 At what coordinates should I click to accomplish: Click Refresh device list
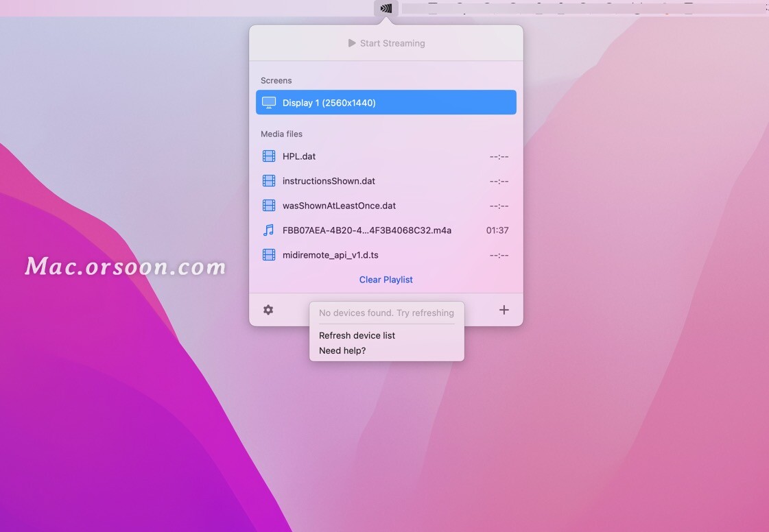(x=357, y=335)
